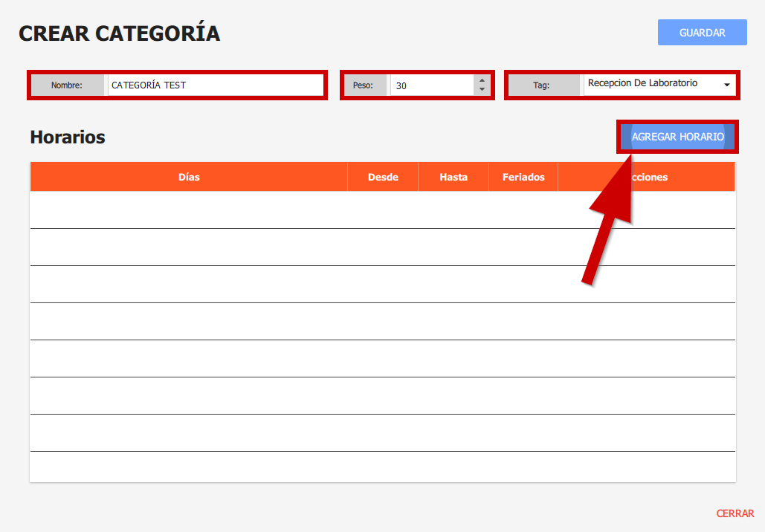Decrease Peso with the down arrow
The height and width of the screenshot is (532, 765).
point(482,90)
